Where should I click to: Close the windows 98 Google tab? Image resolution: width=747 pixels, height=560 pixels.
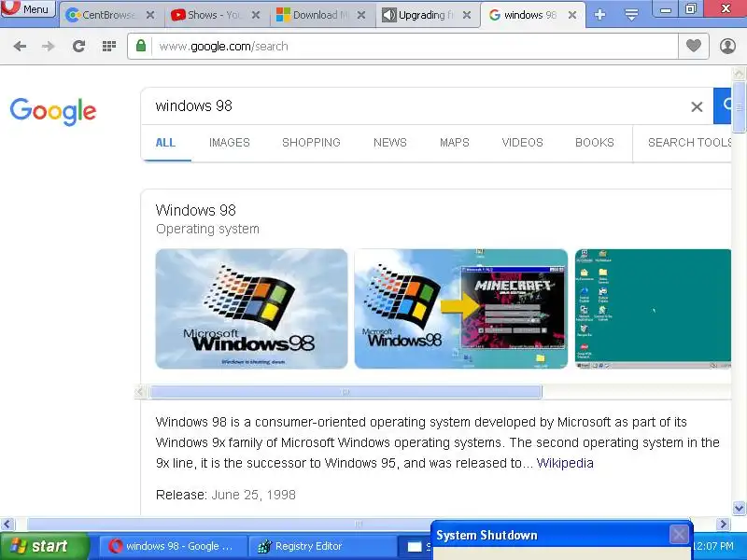[572, 15]
